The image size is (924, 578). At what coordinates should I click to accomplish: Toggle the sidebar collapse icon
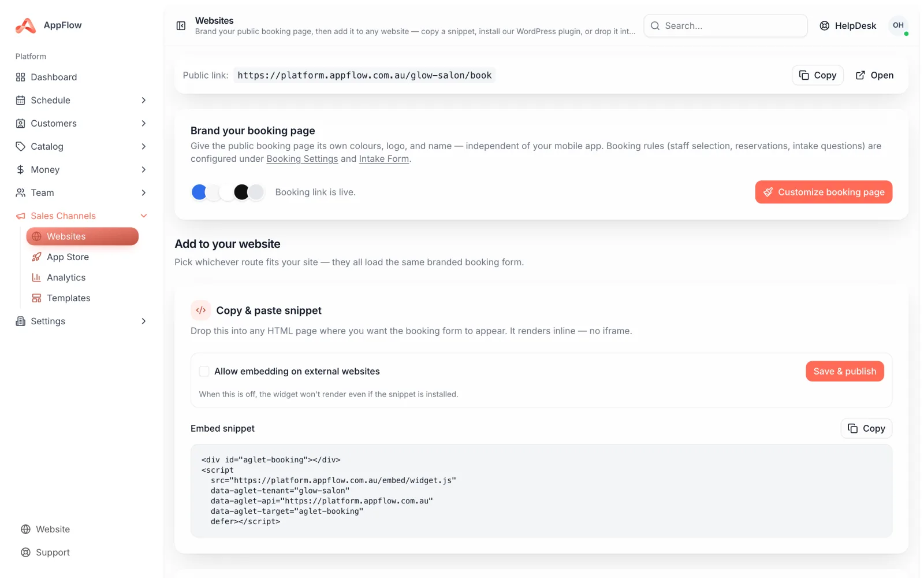[181, 25]
